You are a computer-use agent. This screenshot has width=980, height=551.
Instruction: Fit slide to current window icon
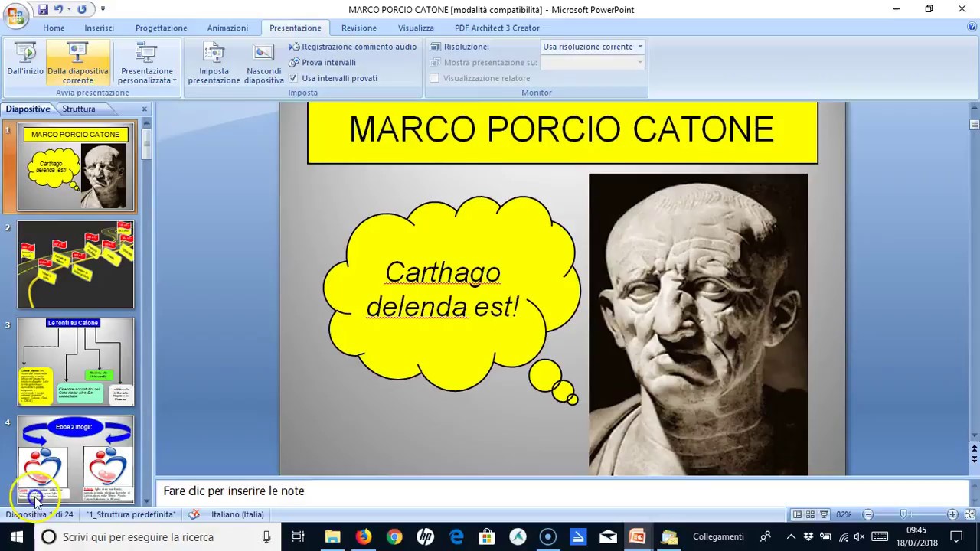tap(971, 514)
